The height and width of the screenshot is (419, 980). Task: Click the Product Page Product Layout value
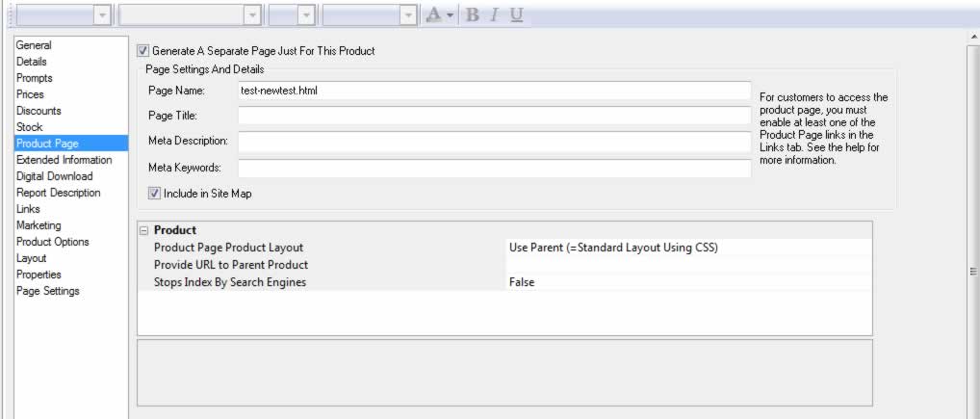point(687,248)
